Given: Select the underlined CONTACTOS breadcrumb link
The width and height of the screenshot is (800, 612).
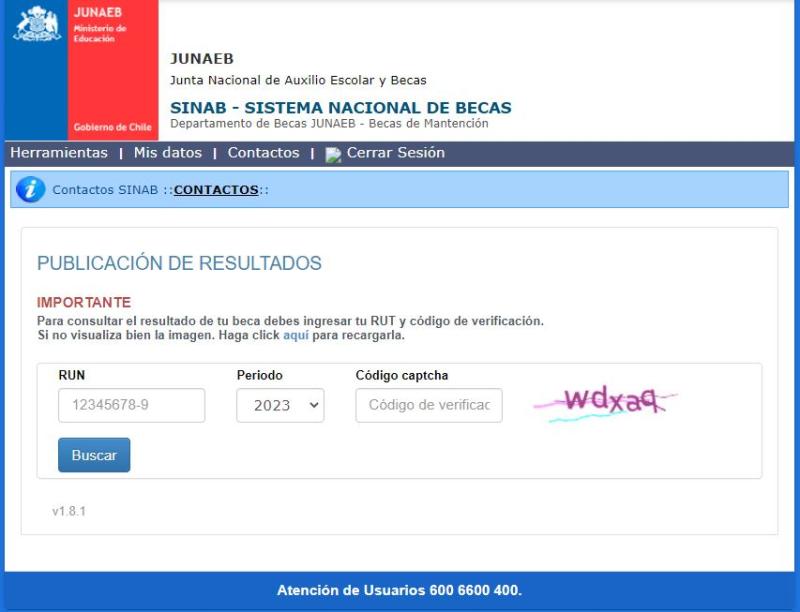Looking at the screenshot, I should click(x=216, y=190).
